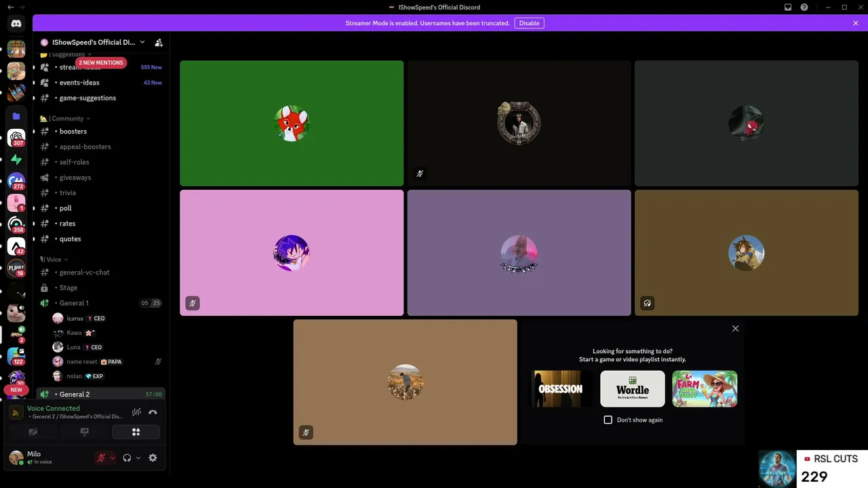Select the fox avatar participant tile
Screen dimensions: 868x488
[x=292, y=123]
